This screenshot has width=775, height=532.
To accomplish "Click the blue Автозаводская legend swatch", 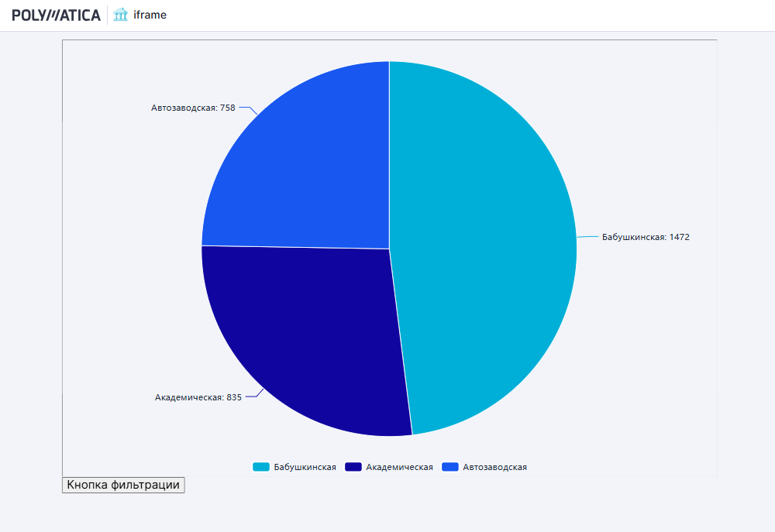I will tap(450, 467).
